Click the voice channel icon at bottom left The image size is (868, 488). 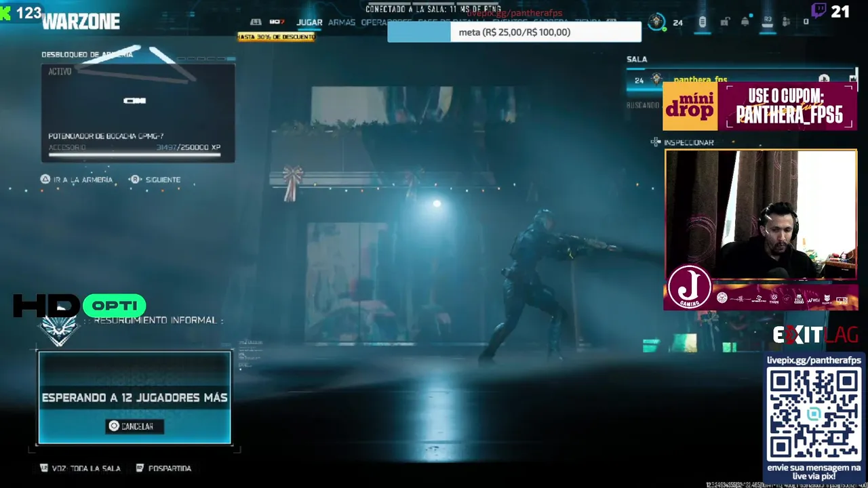click(44, 468)
